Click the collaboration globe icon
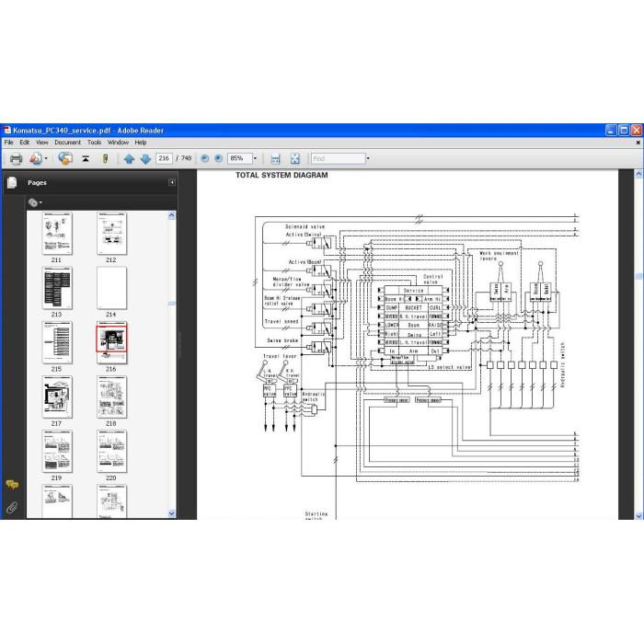Screen dimensions: 644x644 point(65,158)
